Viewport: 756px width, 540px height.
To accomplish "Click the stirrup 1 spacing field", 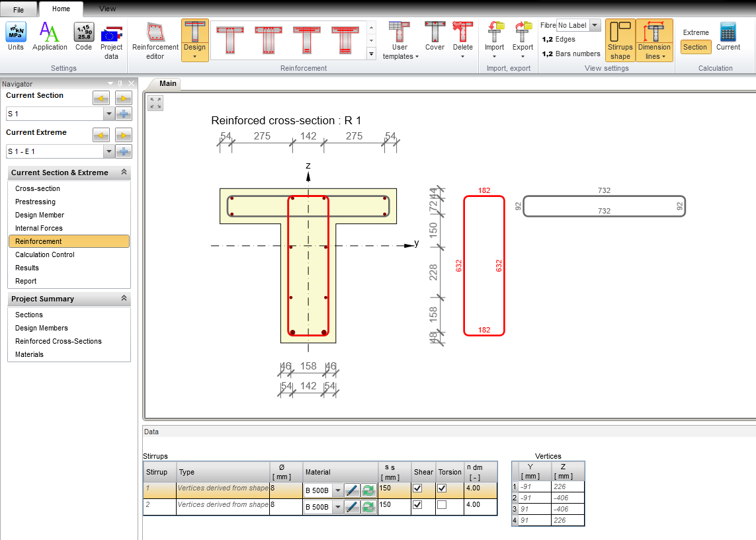I will (x=394, y=489).
